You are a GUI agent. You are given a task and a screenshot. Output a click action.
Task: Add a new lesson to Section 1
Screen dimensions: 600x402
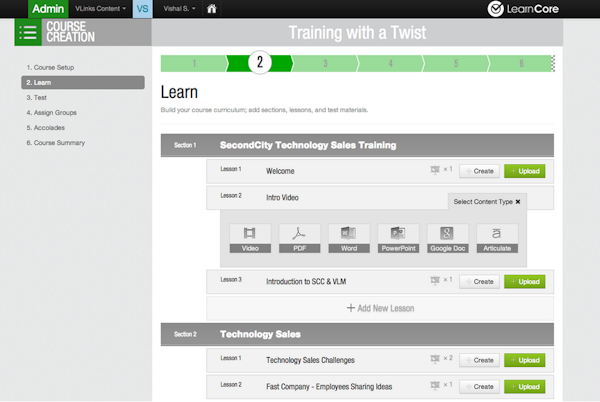[x=379, y=308]
